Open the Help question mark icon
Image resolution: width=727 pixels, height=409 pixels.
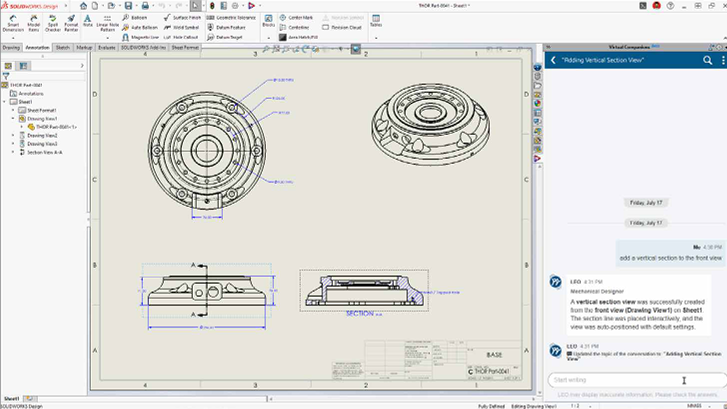click(x=670, y=6)
